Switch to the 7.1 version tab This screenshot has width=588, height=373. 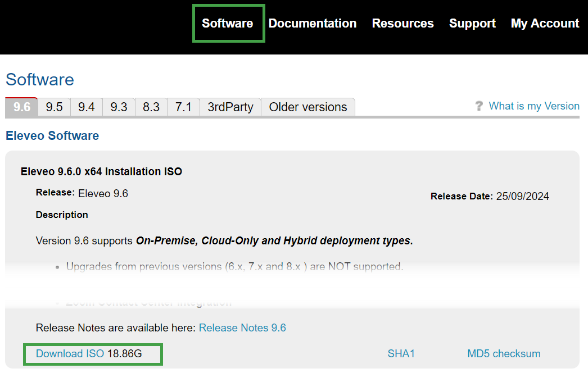click(x=183, y=107)
